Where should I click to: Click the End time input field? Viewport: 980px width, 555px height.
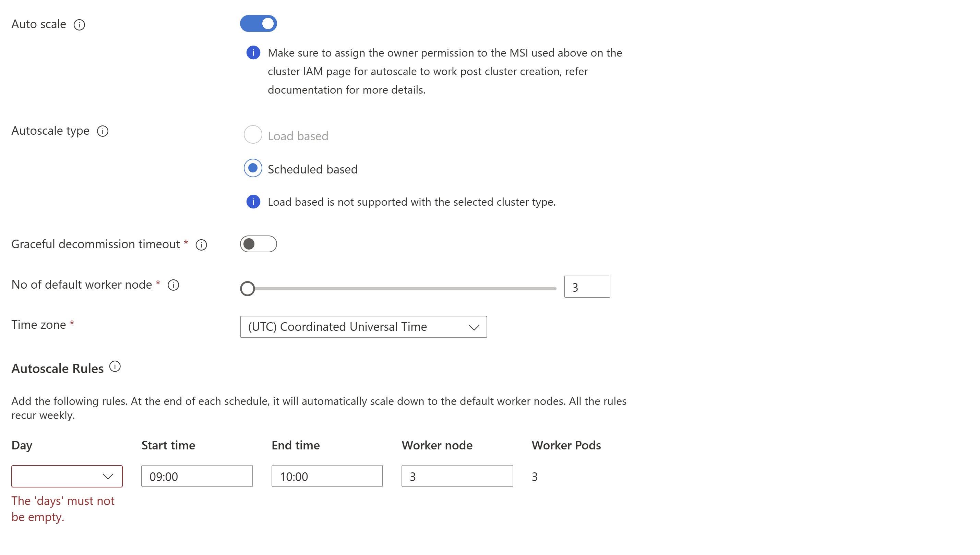point(327,476)
